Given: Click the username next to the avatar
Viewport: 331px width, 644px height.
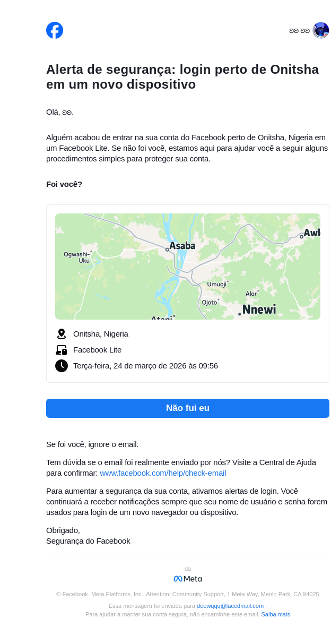Looking at the screenshot, I should point(299,31).
